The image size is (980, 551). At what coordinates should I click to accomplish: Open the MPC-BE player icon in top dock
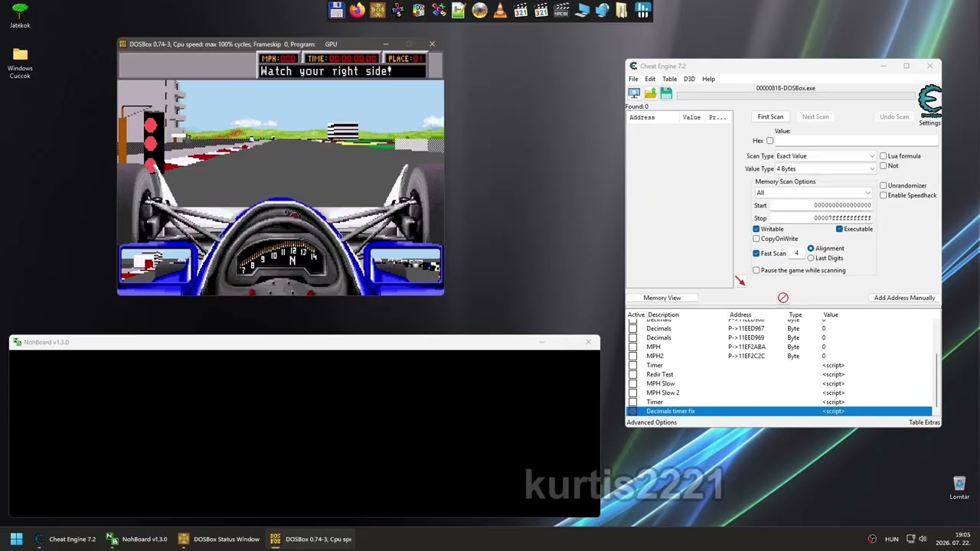(x=561, y=10)
